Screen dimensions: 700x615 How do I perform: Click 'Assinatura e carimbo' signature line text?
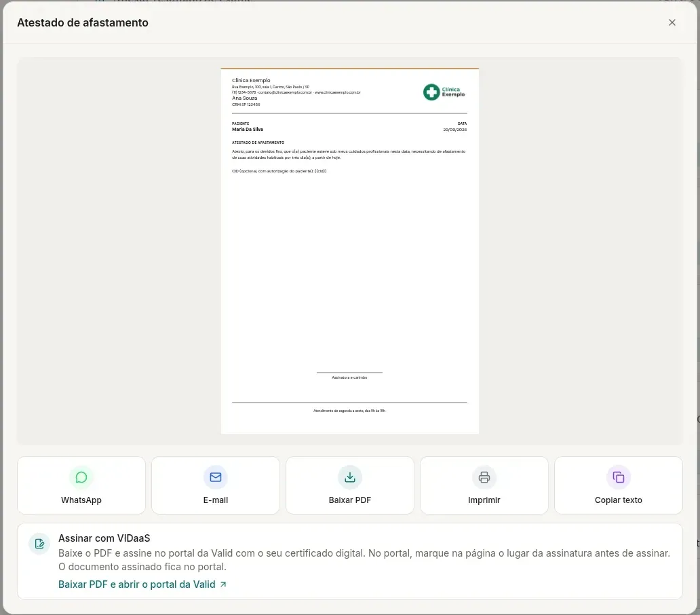tap(349, 377)
